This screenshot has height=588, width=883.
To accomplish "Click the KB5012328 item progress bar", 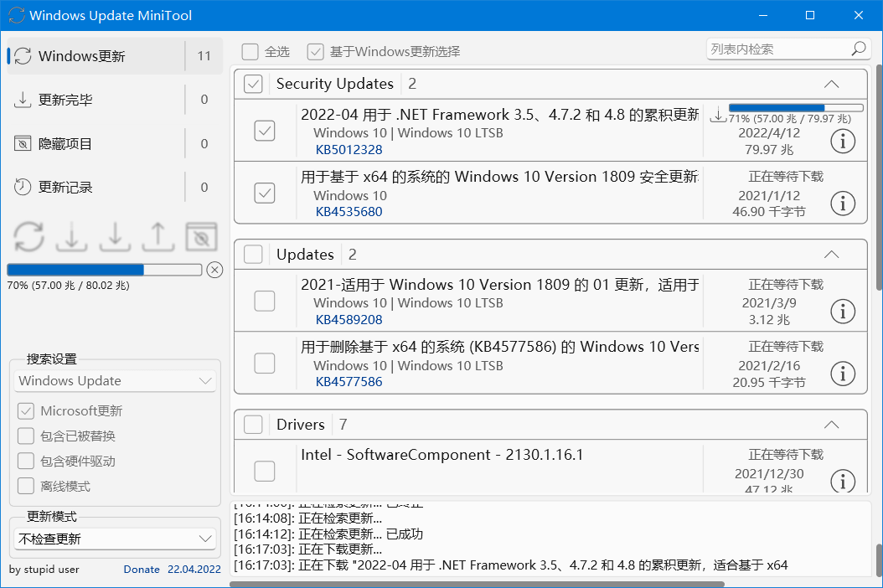I will click(796, 107).
